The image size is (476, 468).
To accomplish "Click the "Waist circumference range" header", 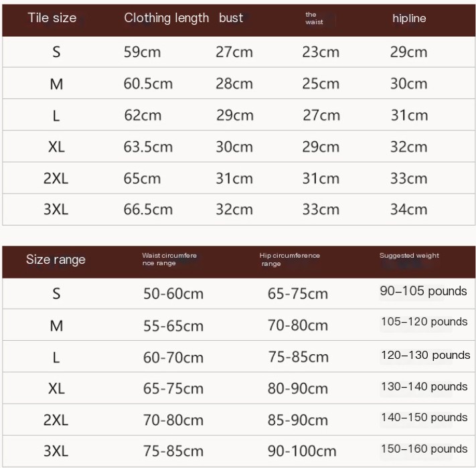I will tap(169, 260).
